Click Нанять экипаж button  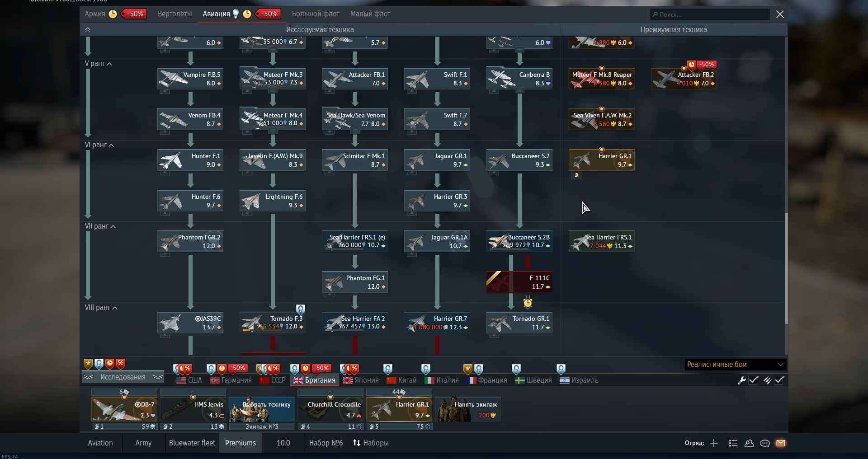(x=467, y=409)
